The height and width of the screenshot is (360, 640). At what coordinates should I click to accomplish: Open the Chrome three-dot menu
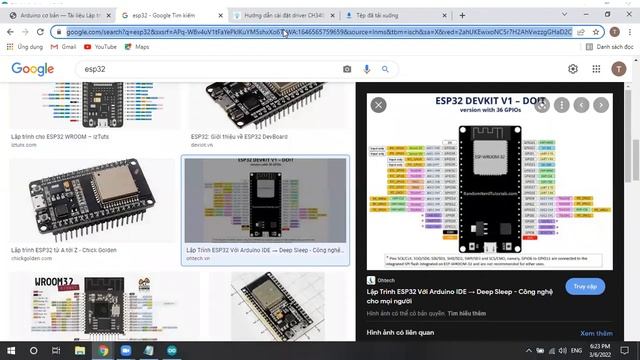630,32
